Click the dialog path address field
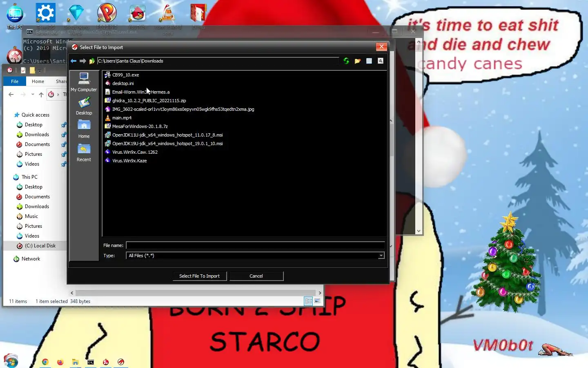 218,61
